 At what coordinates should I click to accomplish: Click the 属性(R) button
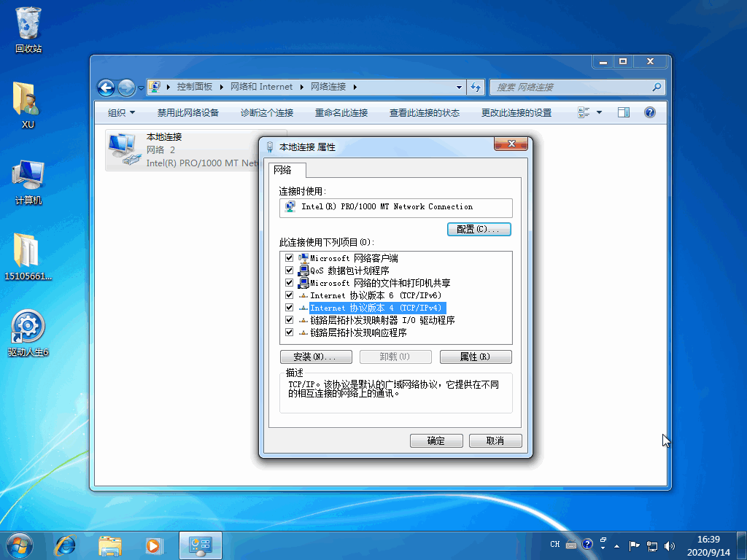[475, 357]
